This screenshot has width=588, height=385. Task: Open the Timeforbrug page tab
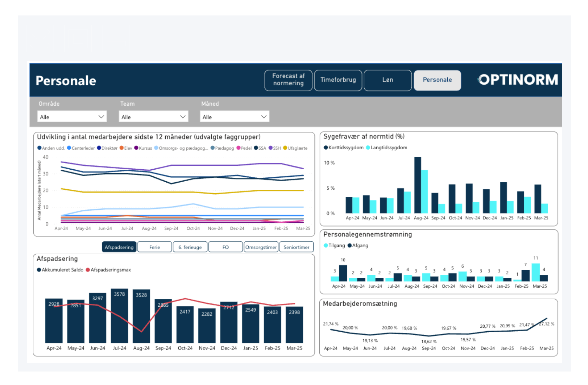[338, 80]
